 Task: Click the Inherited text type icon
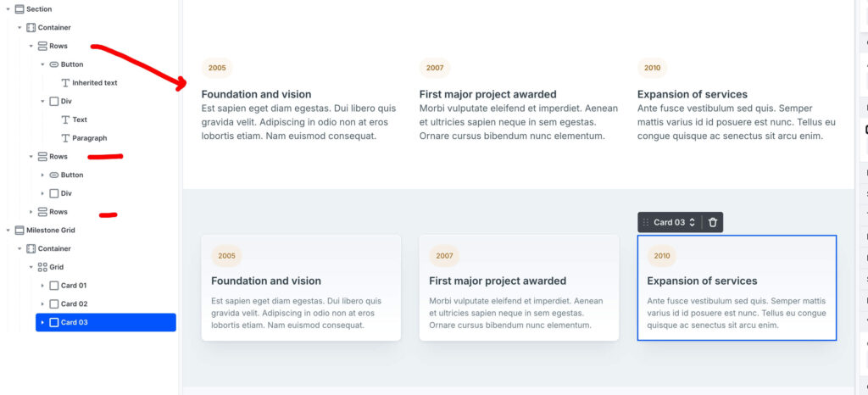[x=65, y=83]
